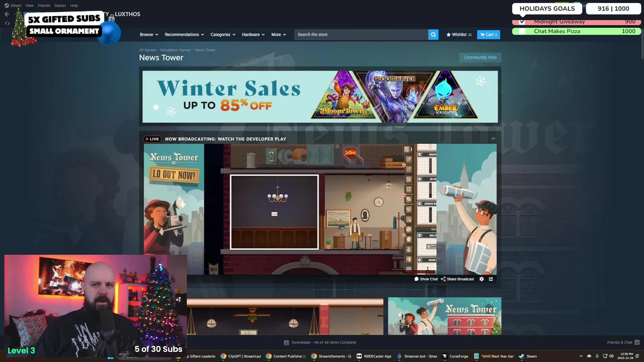644x362 pixels.
Task: Open the Steam menu
Action: (x=16, y=6)
